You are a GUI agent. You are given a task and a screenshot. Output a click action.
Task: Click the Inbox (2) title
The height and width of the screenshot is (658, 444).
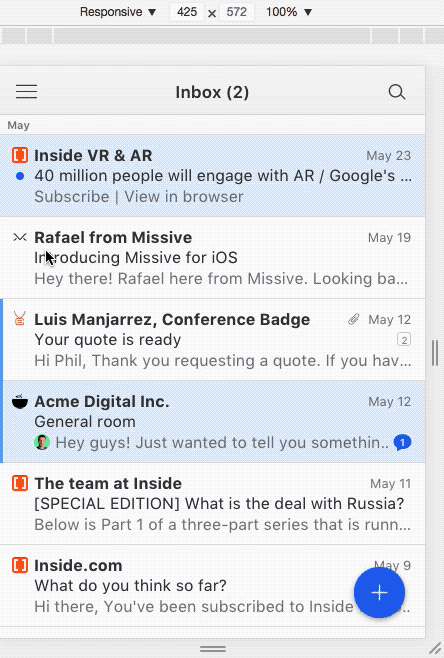[212, 92]
